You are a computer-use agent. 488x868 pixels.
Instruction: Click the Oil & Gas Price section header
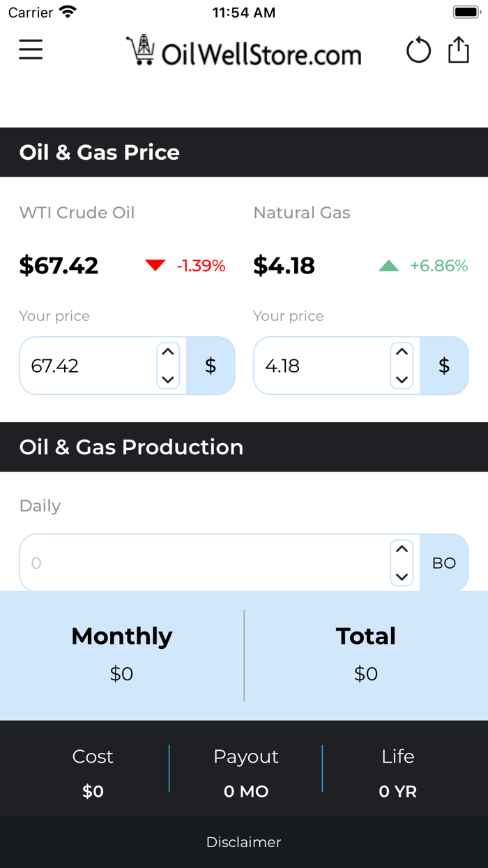click(x=99, y=152)
